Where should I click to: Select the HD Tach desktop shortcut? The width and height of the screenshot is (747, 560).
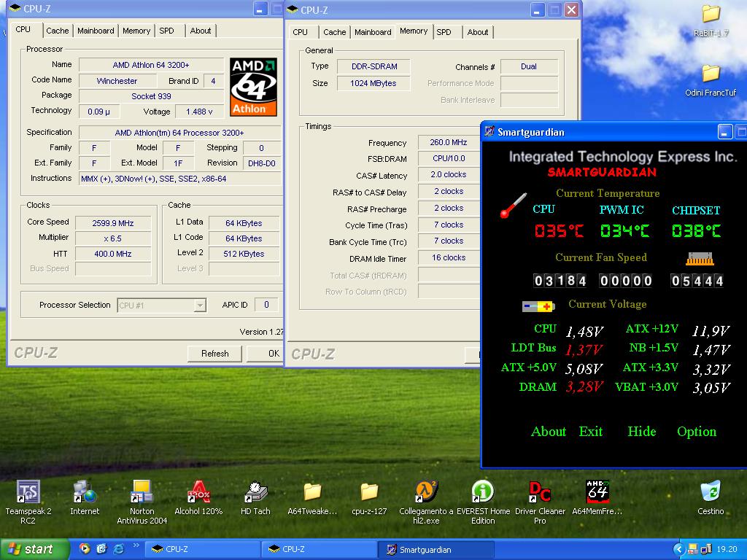(255, 492)
